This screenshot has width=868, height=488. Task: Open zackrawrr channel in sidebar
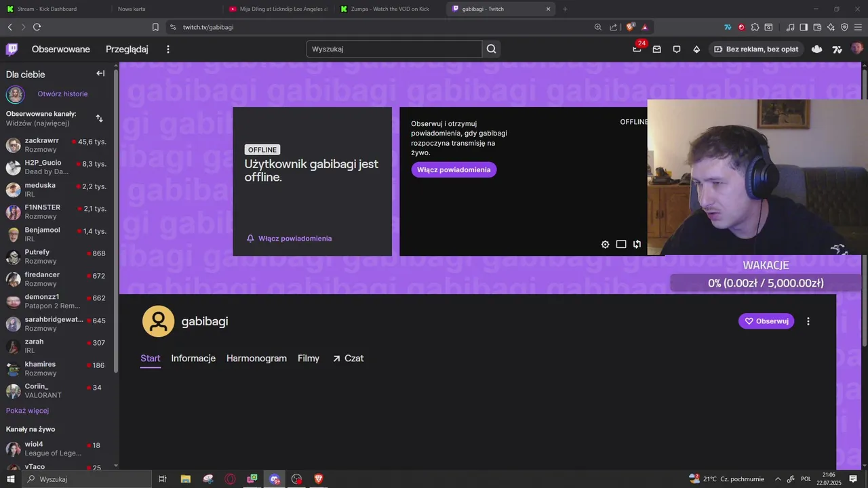pos(57,145)
